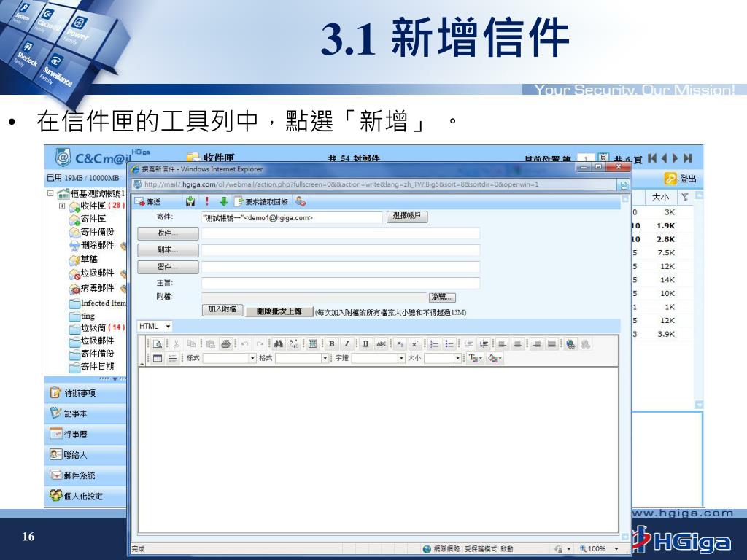Open the 記事本 notepad section

click(x=86, y=414)
